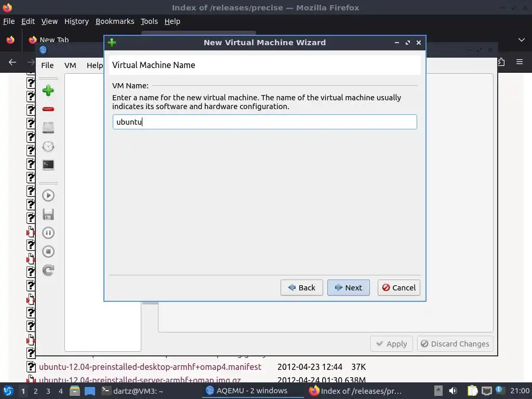The image size is (532, 399).
Task: Open Firefox Tools menu
Action: pyautogui.click(x=149, y=21)
